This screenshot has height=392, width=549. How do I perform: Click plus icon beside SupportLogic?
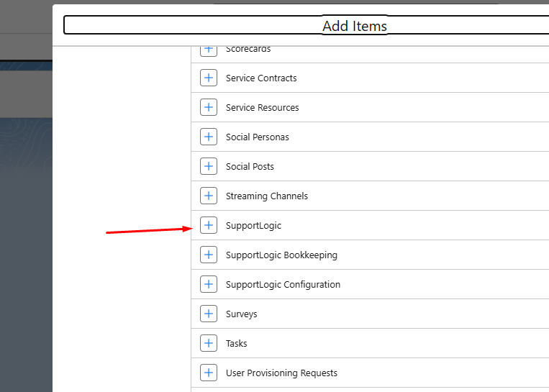209,225
